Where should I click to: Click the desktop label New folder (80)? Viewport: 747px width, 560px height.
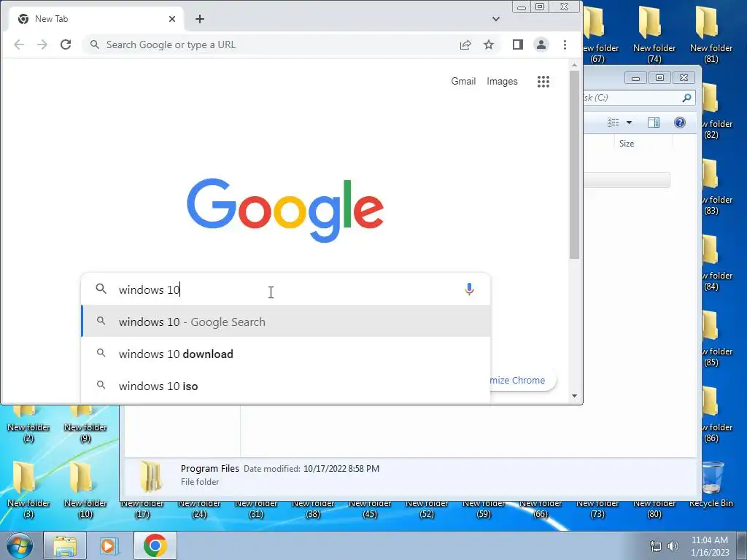coord(654,508)
